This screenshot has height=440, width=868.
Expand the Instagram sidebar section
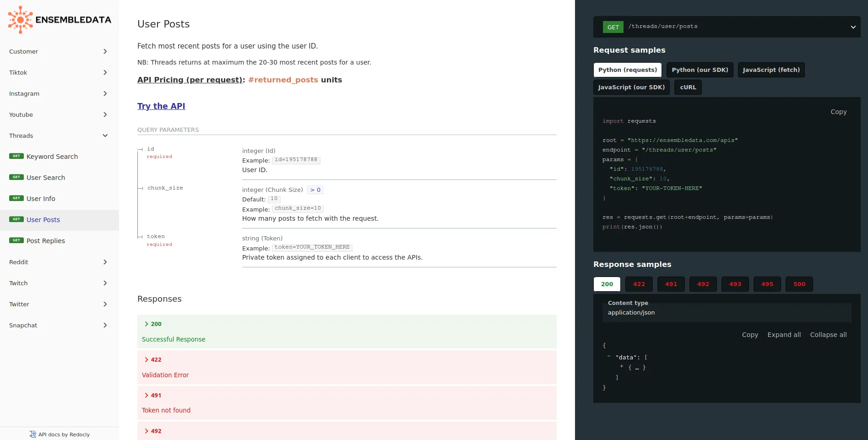click(x=60, y=93)
